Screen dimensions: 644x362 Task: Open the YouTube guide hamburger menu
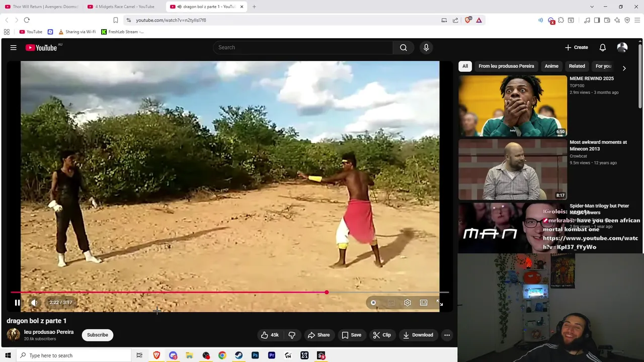pos(14,47)
